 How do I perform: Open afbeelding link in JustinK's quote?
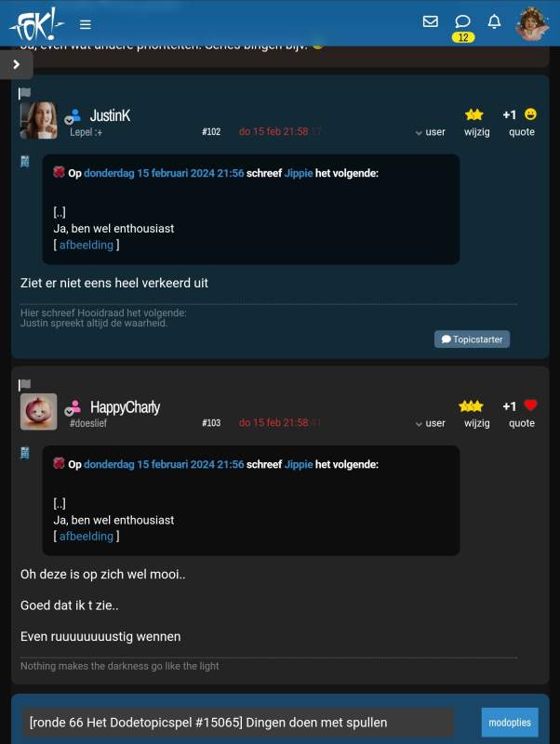tap(87, 245)
